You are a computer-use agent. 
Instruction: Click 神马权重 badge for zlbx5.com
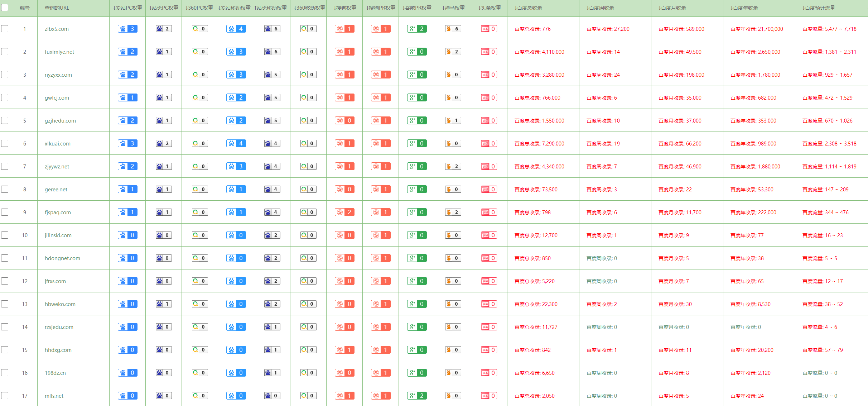(x=453, y=29)
